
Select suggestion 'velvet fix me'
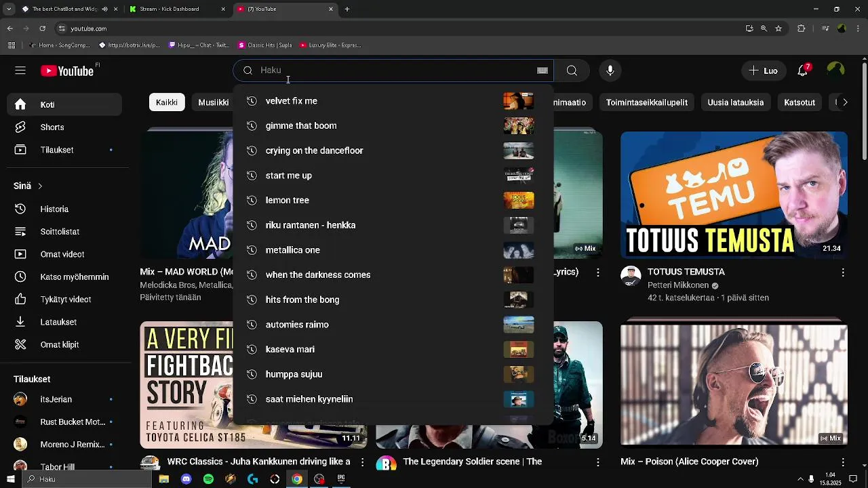(393, 101)
